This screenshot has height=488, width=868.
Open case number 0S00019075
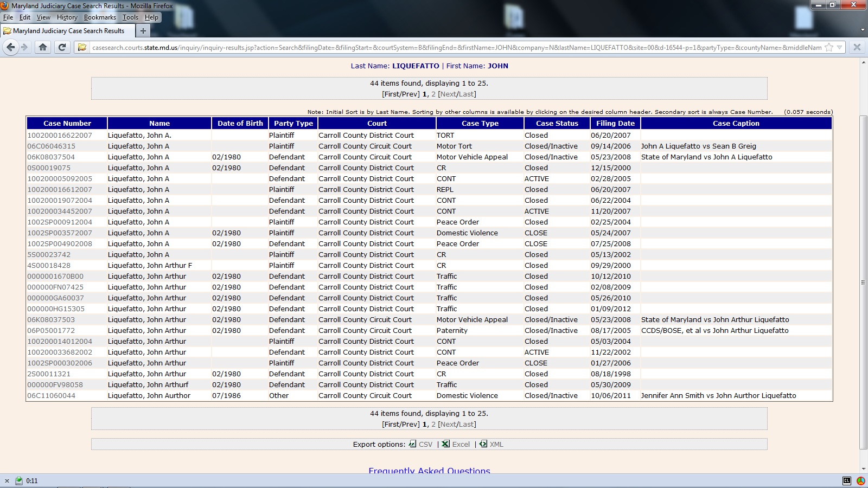pos(49,168)
